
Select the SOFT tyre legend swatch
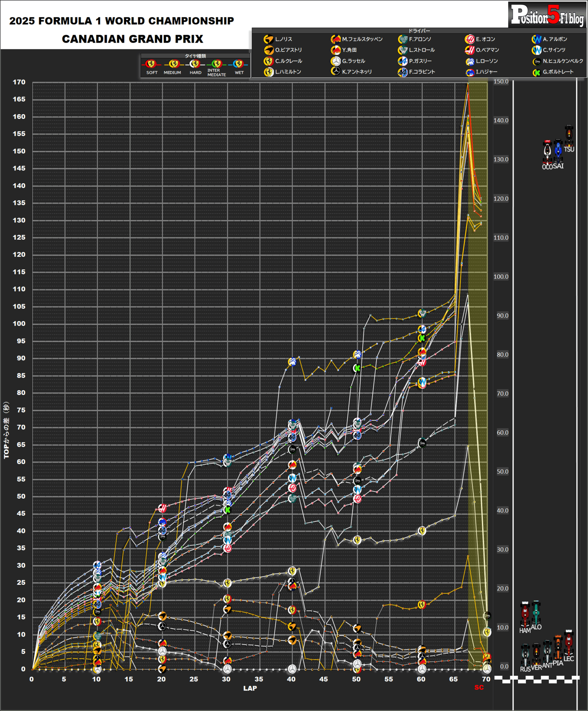coord(151,64)
